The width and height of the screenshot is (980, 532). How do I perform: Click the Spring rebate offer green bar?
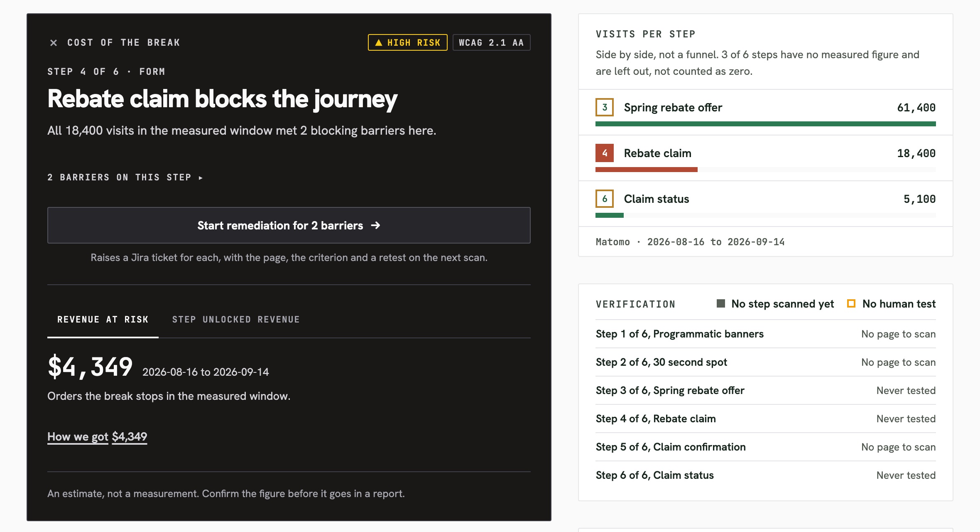(765, 124)
